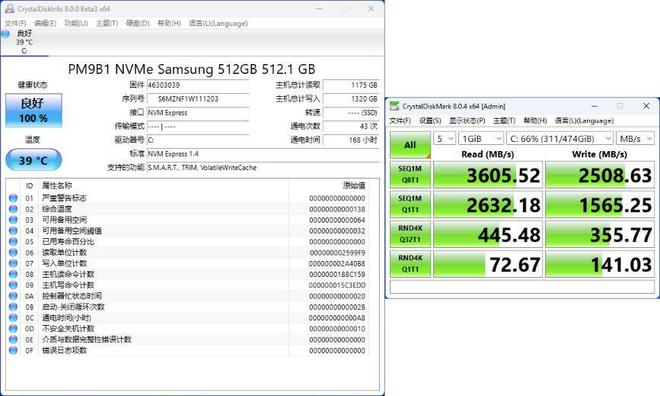Image resolution: width=660 pixels, height=396 pixels.
Task: Click the blue 良好 100% health status box
Action: pos(34,110)
